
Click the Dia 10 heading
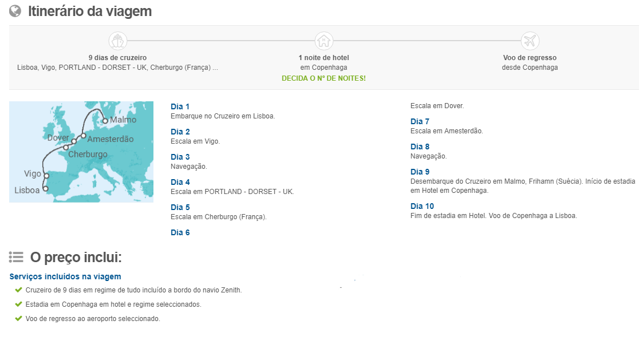coord(422,206)
